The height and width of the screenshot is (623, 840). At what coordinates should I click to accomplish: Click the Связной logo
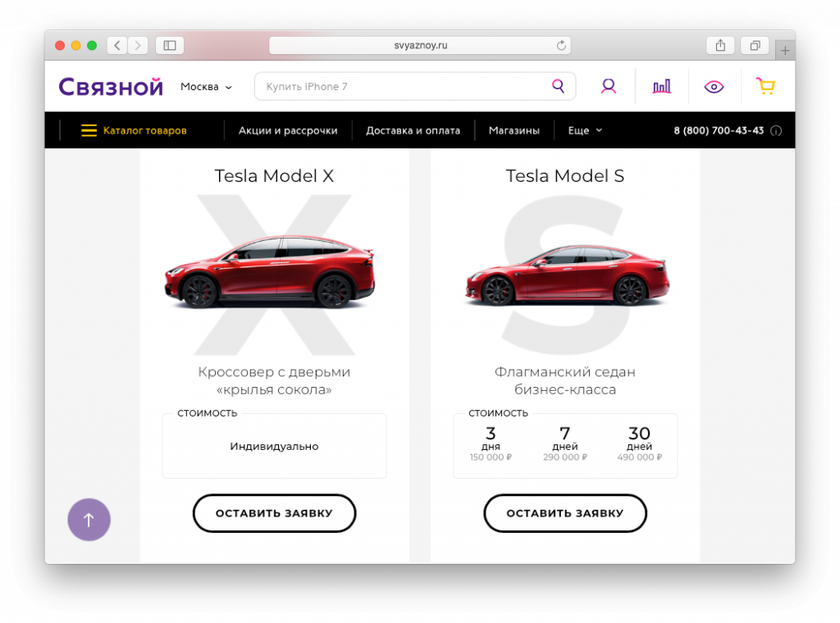(111, 87)
